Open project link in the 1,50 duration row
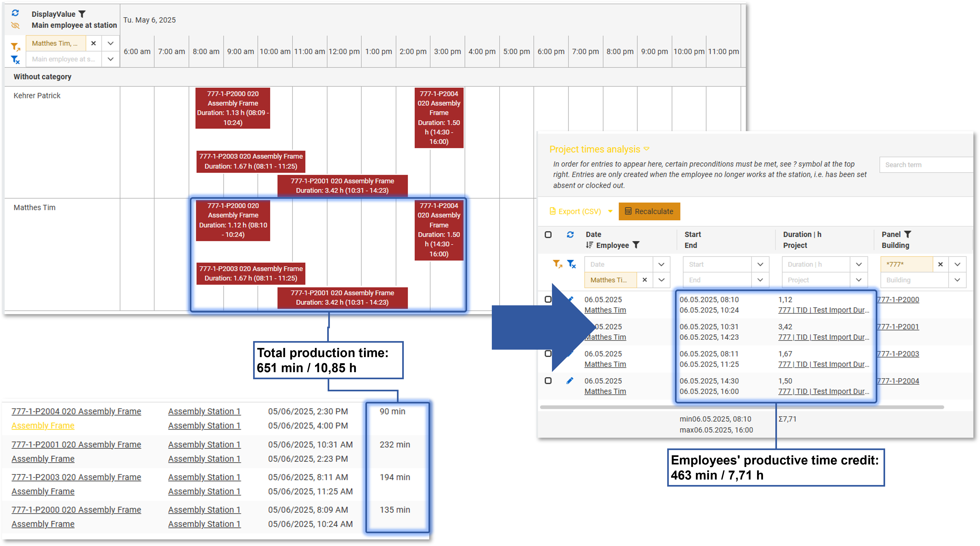The width and height of the screenshot is (980, 546). pos(824,391)
